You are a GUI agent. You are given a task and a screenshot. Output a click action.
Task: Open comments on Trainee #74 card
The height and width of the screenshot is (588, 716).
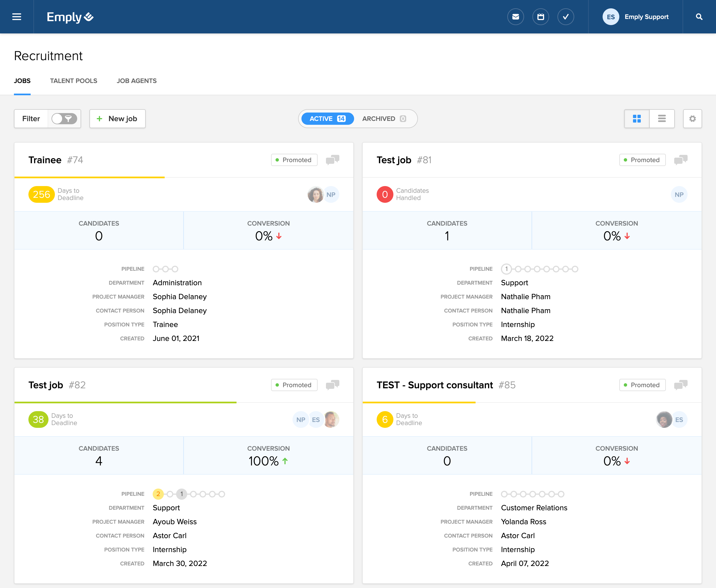pyautogui.click(x=332, y=160)
